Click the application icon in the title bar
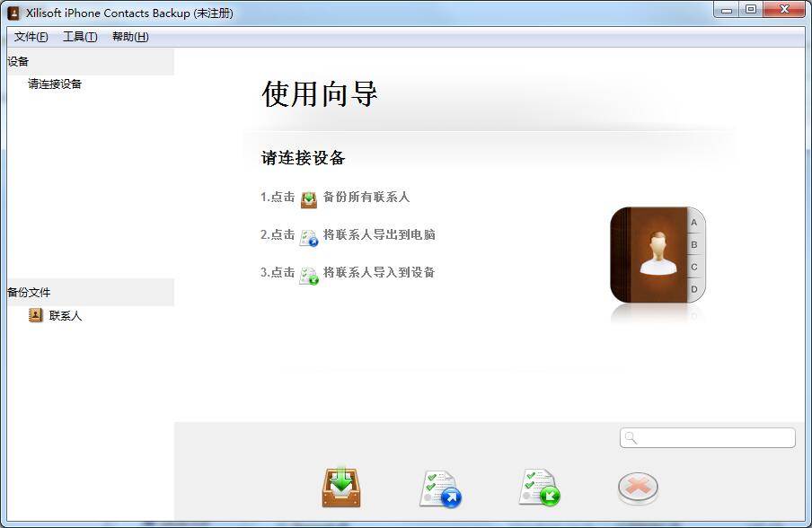The image size is (812, 528). pyautogui.click(x=12, y=13)
